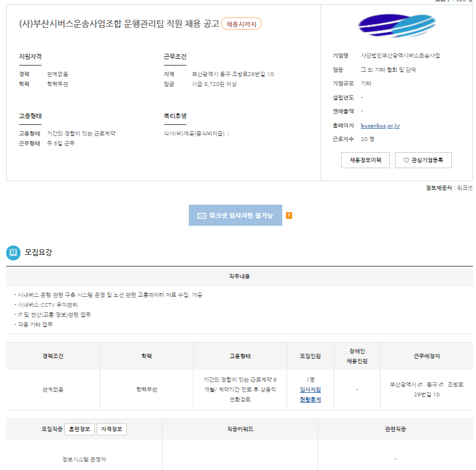This screenshot has height=470, width=476.
Task: Open the 훈련정보 training info button
Action: (x=79, y=429)
